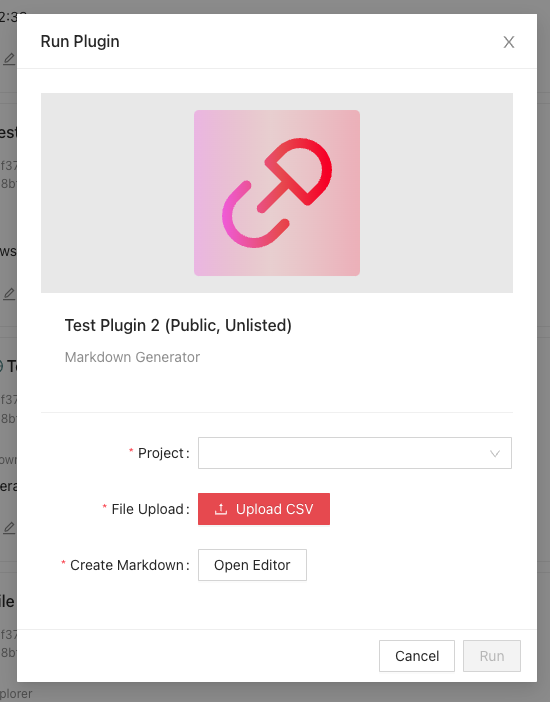The width and height of the screenshot is (550, 702).
Task: Click the Upload CSV button
Action: point(264,509)
